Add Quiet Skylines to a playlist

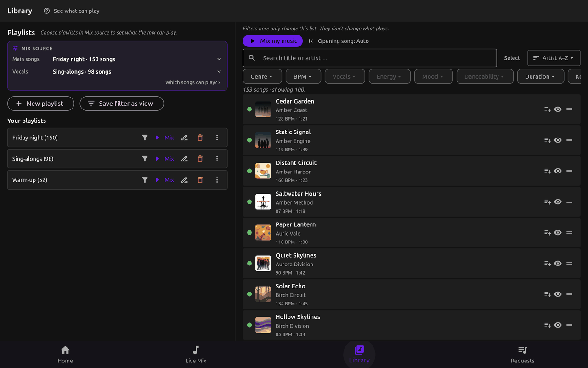click(548, 264)
